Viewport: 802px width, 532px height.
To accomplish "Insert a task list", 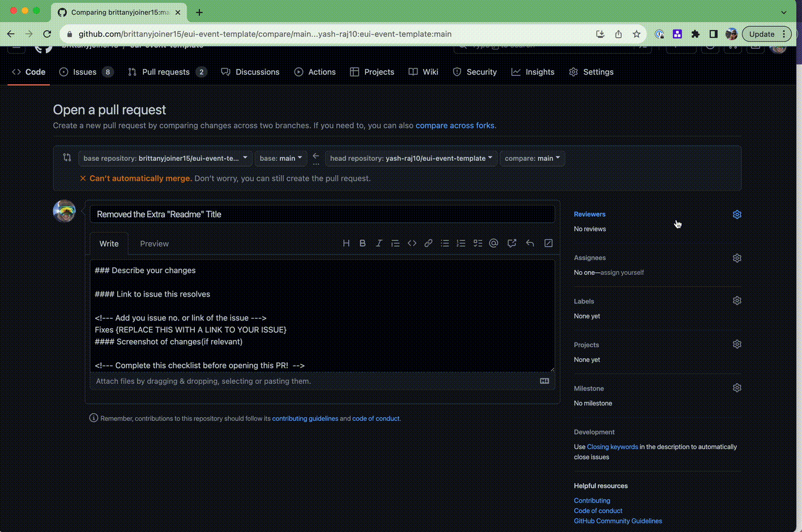I will (477, 243).
